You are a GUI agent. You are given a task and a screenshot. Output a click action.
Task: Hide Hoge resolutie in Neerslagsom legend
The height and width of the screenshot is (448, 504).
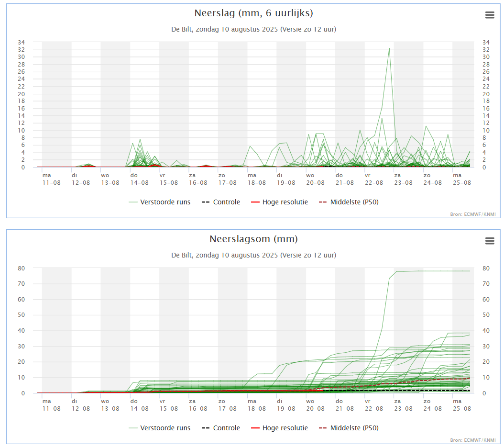[279, 428]
